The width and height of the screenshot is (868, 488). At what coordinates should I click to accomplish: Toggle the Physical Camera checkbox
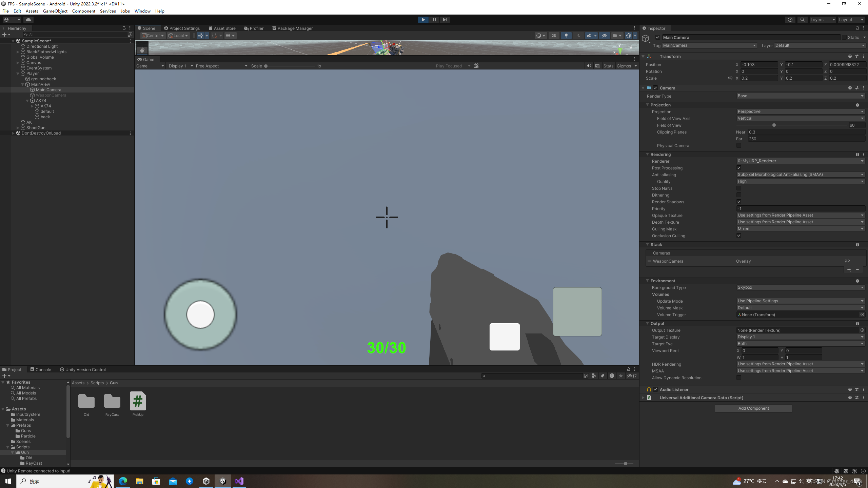click(739, 145)
